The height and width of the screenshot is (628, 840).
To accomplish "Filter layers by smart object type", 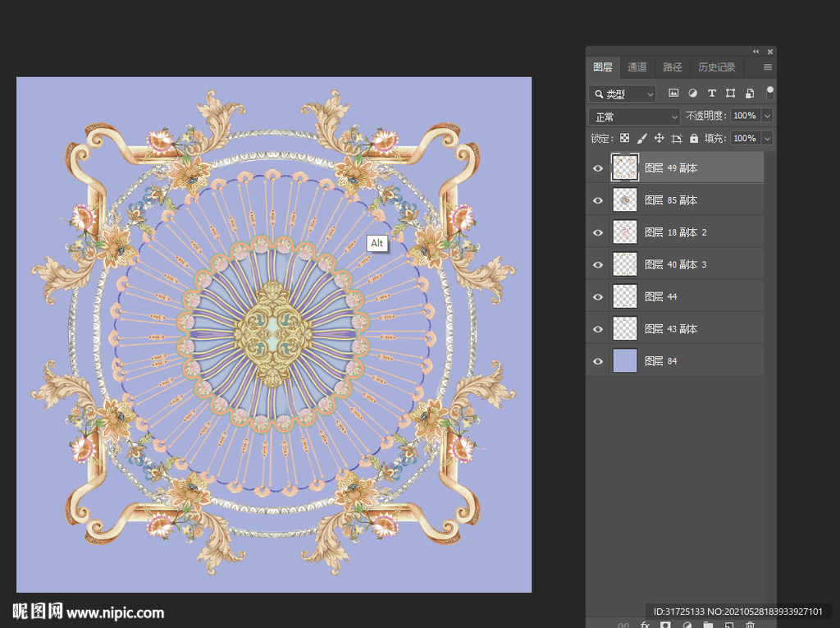I will pos(749,94).
